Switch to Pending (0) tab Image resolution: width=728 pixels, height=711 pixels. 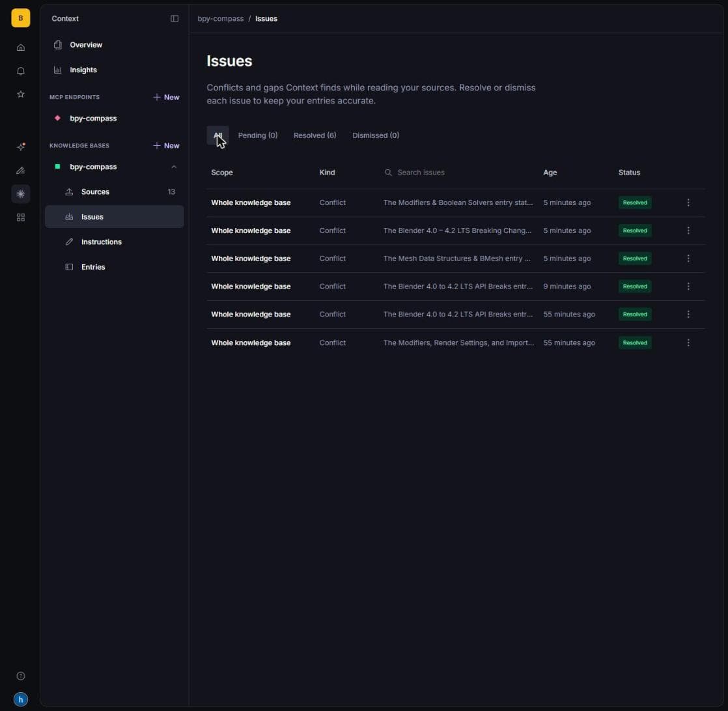pyautogui.click(x=258, y=135)
